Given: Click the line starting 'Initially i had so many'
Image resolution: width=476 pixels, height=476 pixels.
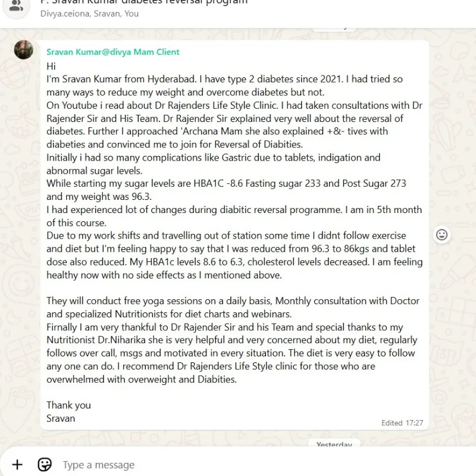Looking at the screenshot, I should [213, 158].
